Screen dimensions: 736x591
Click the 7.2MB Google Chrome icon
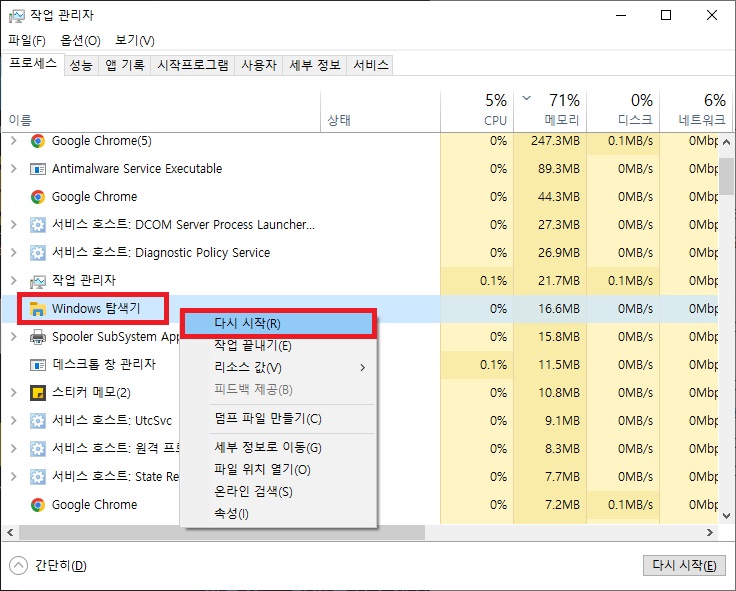click(38, 505)
